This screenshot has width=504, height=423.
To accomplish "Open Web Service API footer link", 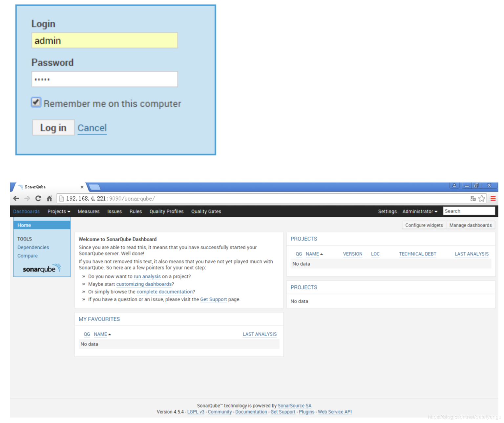I will [x=335, y=412].
